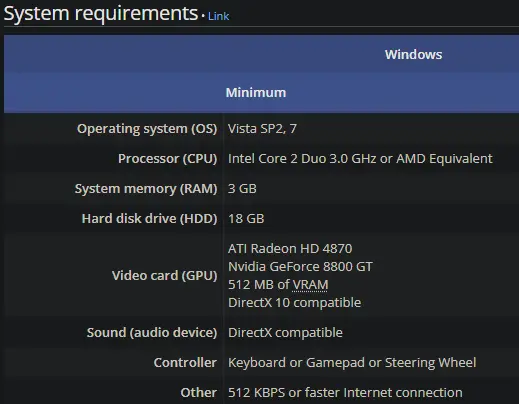Image resolution: width=519 pixels, height=404 pixels.
Task: Select the Hard disk drive (HDD) label
Action: point(149,219)
